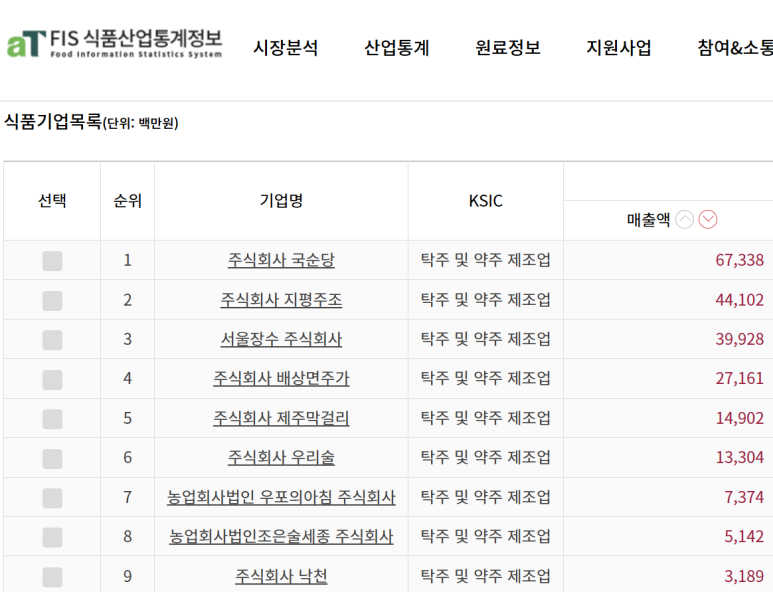Select the sales value 7,374
The width and height of the screenshot is (773, 592).
(x=744, y=497)
